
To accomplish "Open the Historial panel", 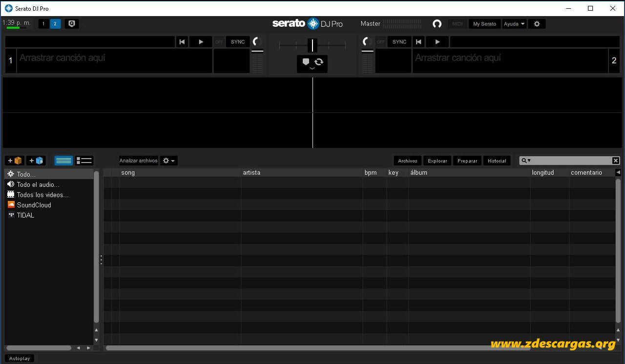I will pyautogui.click(x=497, y=161).
